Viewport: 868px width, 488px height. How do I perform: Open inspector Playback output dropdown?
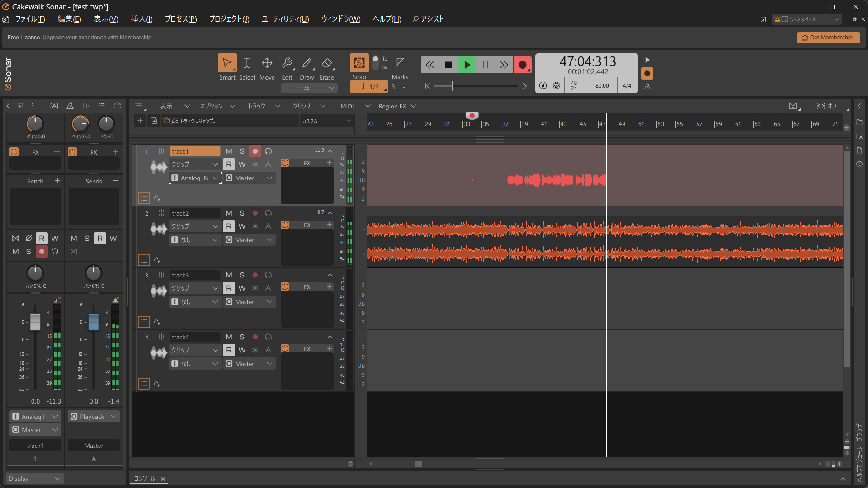94,417
